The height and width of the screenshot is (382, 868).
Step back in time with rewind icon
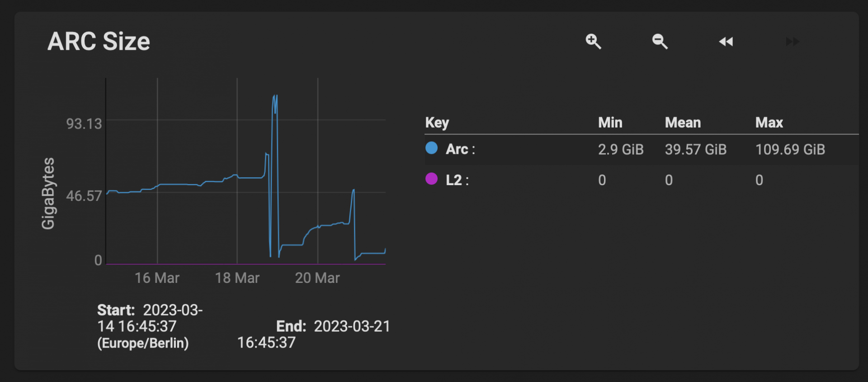(x=726, y=42)
